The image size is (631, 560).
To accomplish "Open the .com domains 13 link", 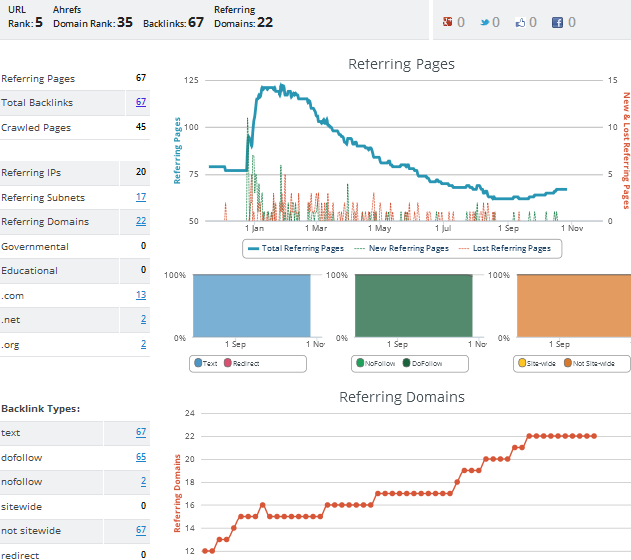I will [x=141, y=295].
